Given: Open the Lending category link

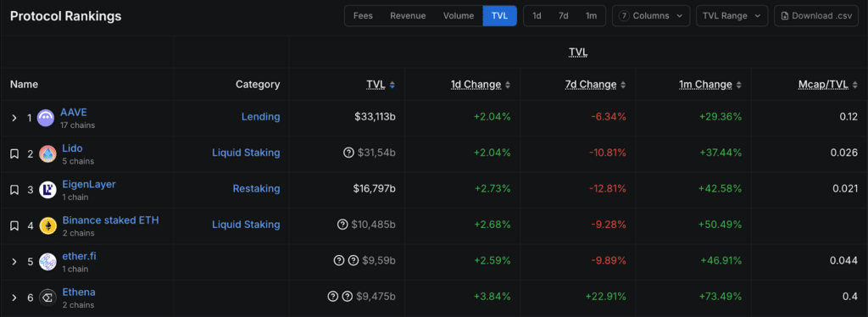Looking at the screenshot, I should (261, 117).
